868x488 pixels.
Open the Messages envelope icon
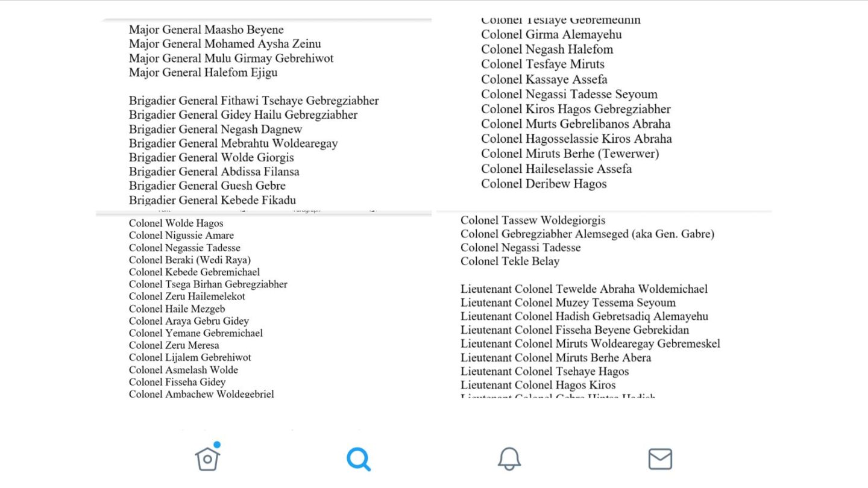click(660, 459)
